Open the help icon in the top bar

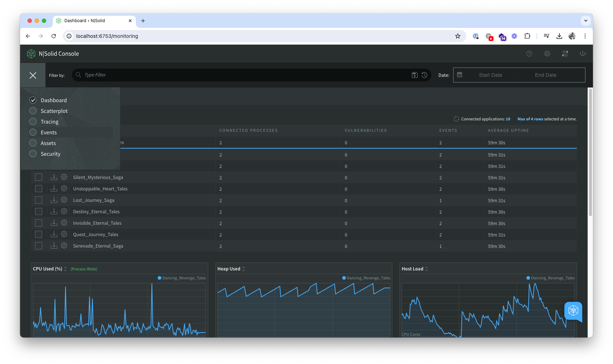tap(529, 53)
